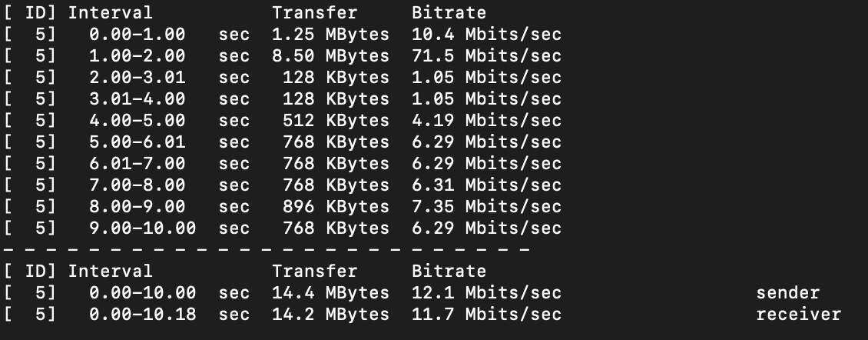Click the 6.31 Mbits/sec bitrate value

[486, 185]
